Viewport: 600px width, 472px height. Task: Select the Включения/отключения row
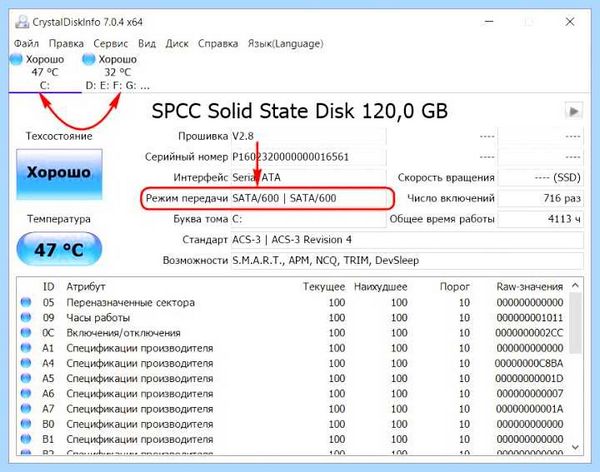click(293, 333)
